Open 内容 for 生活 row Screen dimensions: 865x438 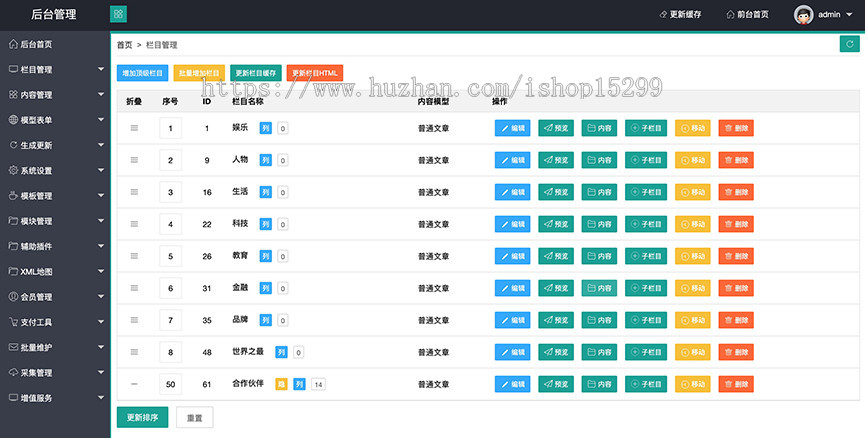599,192
